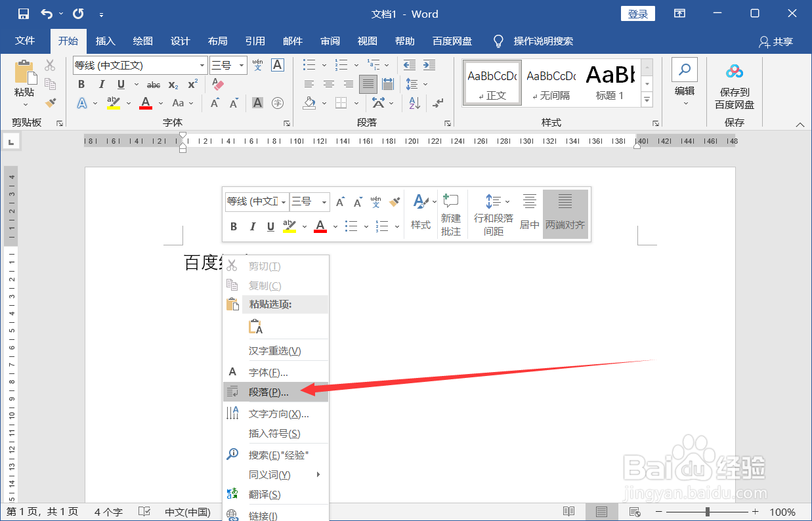
Task: Choose 字体(F)... in context menu
Action: [x=276, y=372]
